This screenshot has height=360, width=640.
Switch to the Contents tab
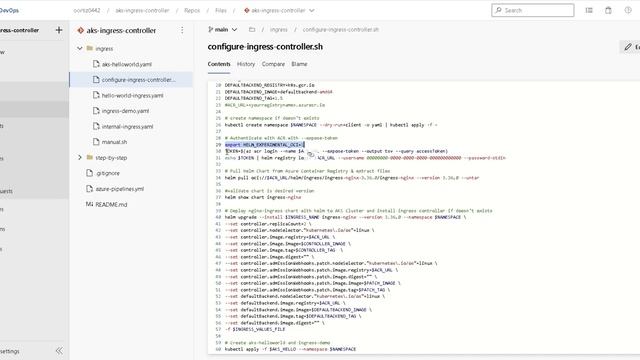point(219,64)
